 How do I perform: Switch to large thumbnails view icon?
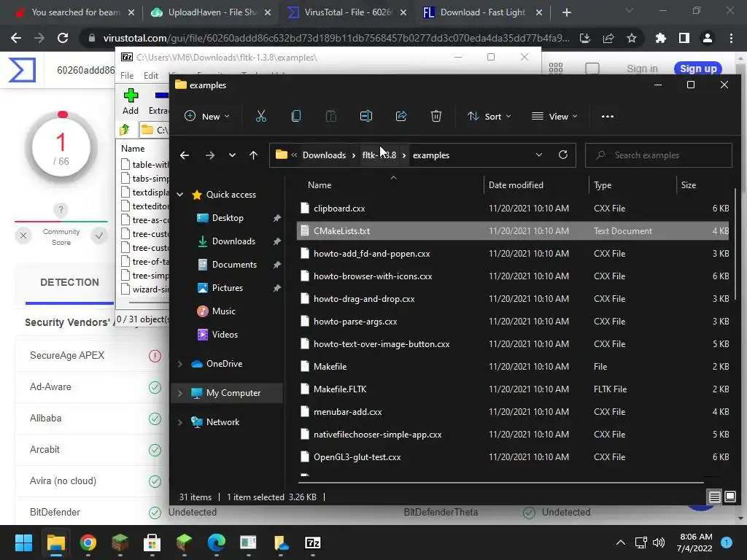click(x=729, y=497)
